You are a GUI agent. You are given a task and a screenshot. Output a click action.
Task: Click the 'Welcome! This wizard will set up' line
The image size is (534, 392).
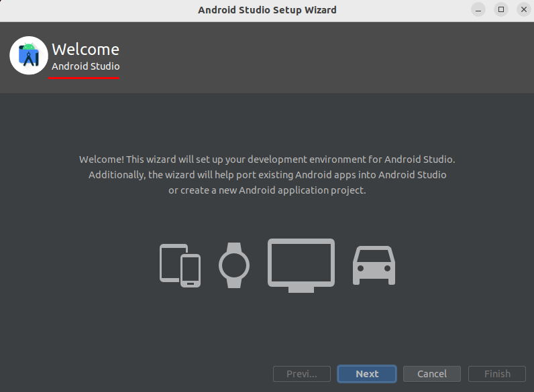[x=267, y=159]
